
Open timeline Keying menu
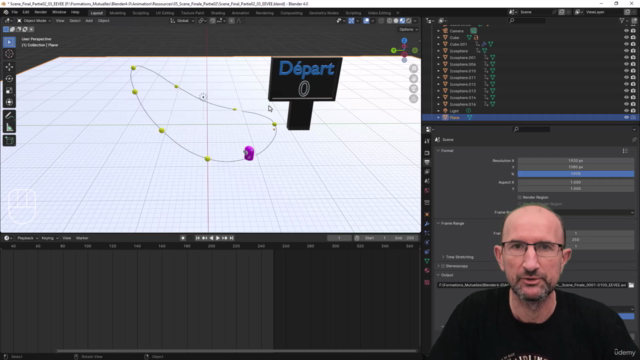pyautogui.click(x=49, y=238)
